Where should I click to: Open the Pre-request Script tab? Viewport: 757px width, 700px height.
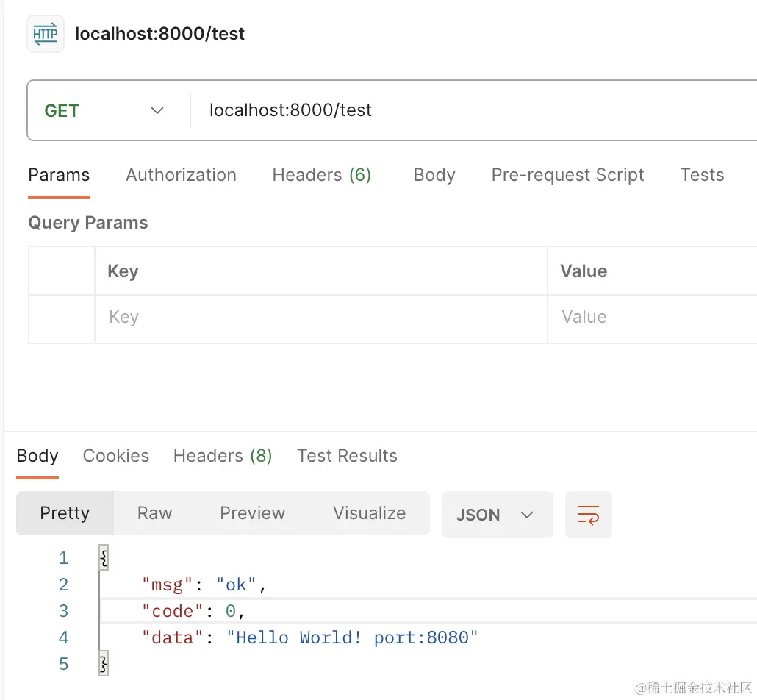567,175
